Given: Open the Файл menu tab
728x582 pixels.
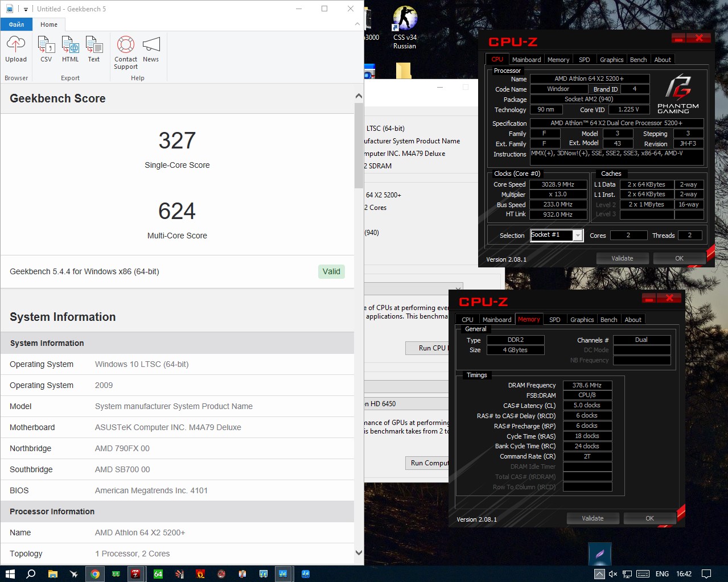Looking at the screenshot, I should 17,24.
